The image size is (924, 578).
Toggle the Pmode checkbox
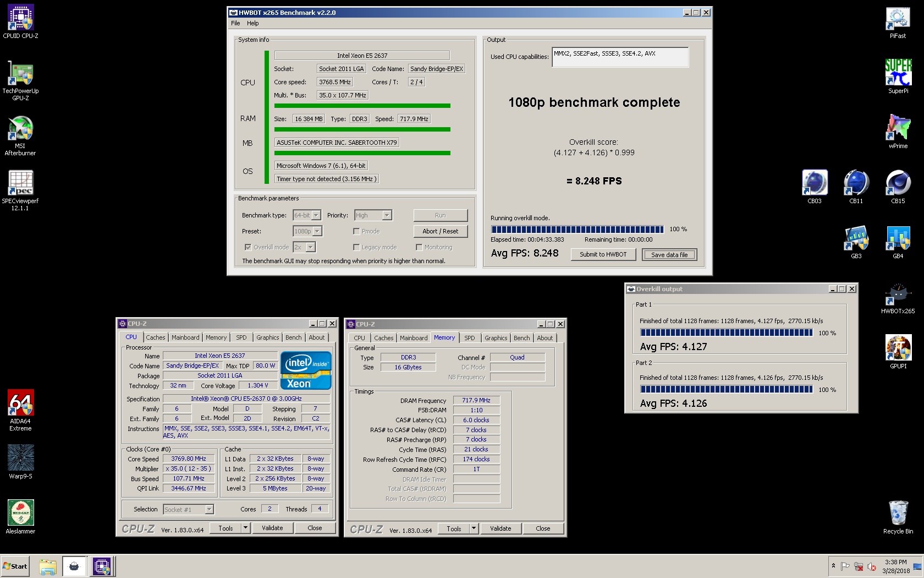356,231
